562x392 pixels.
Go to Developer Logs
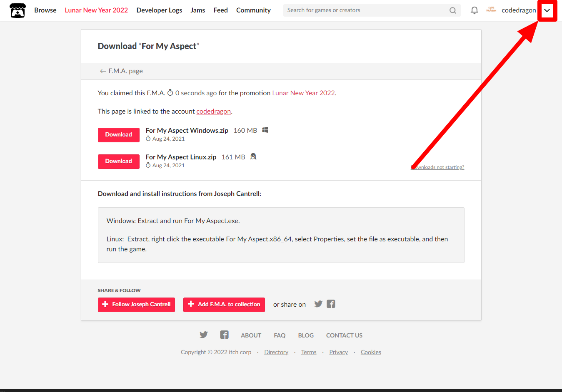(x=159, y=10)
